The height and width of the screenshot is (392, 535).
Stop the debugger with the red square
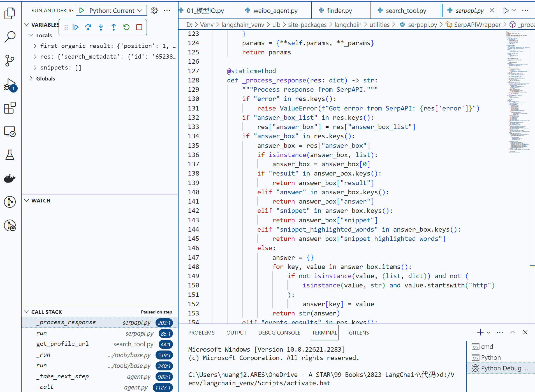139,27
